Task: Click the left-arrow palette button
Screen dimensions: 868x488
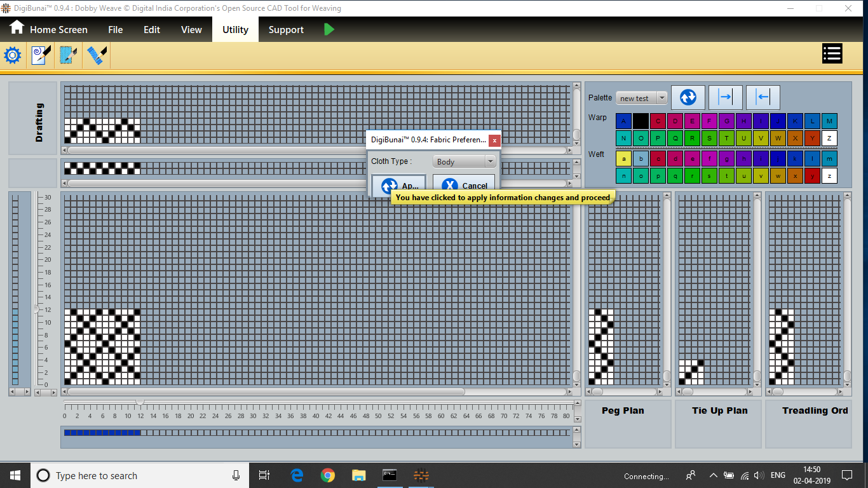Action: coord(763,97)
